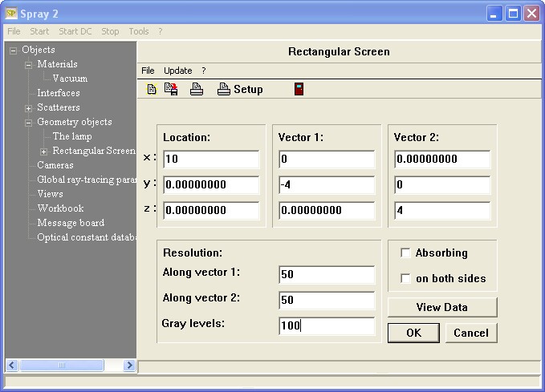The height and width of the screenshot is (392, 545).
Task: Select The lamp in object tree
Action: 72,136
